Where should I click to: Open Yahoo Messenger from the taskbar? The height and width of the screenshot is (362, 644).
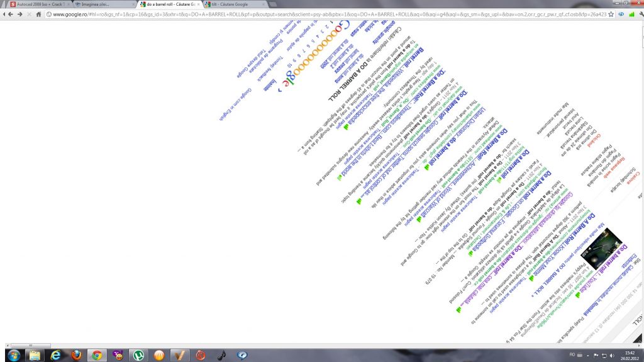click(x=118, y=355)
